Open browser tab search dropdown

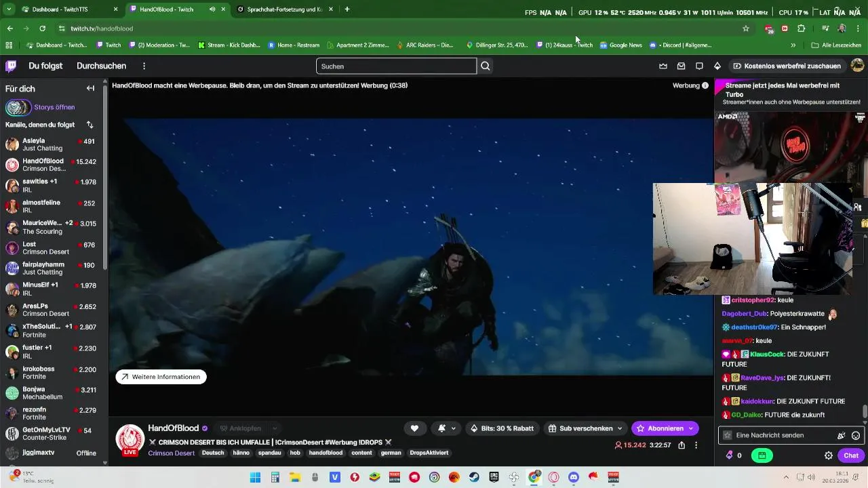9,9
